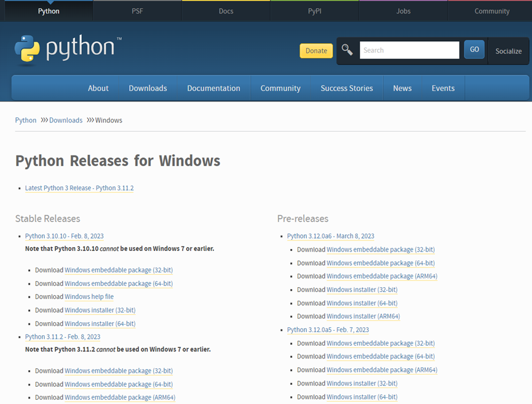Download 3.11.2 embeddable package (ARM64)
The image size is (532, 404).
click(x=120, y=398)
